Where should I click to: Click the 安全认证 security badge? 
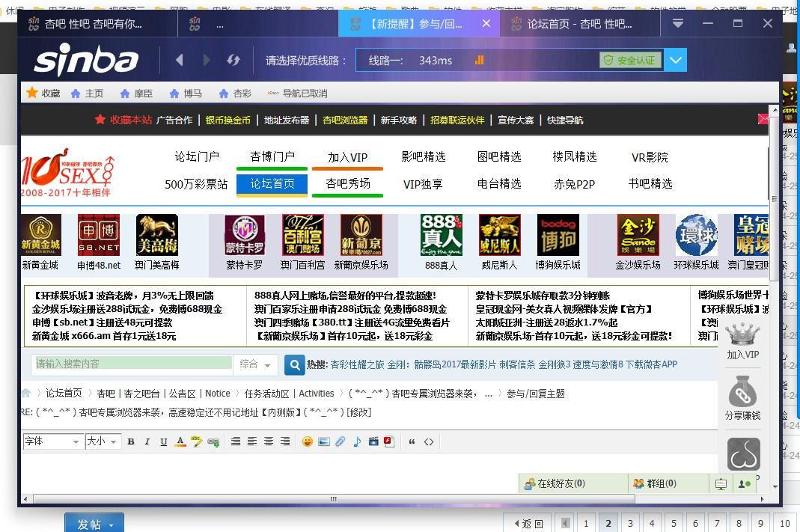click(631, 60)
